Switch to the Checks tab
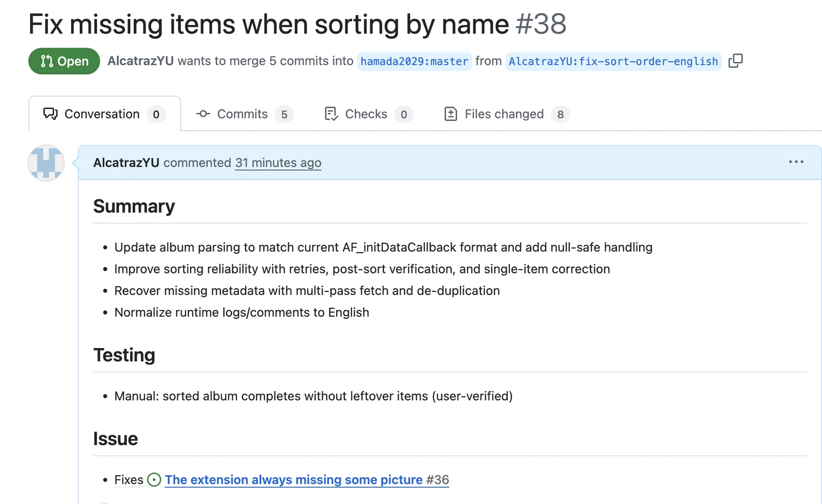The image size is (822, 504). click(x=368, y=114)
